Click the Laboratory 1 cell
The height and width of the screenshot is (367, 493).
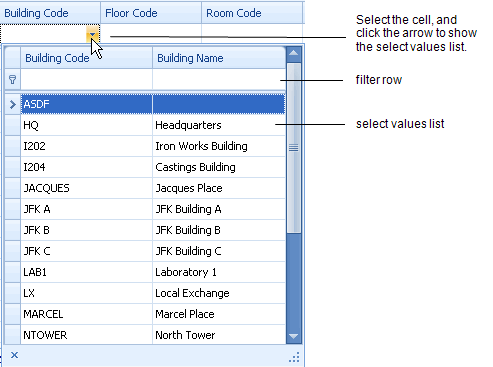[219, 272]
